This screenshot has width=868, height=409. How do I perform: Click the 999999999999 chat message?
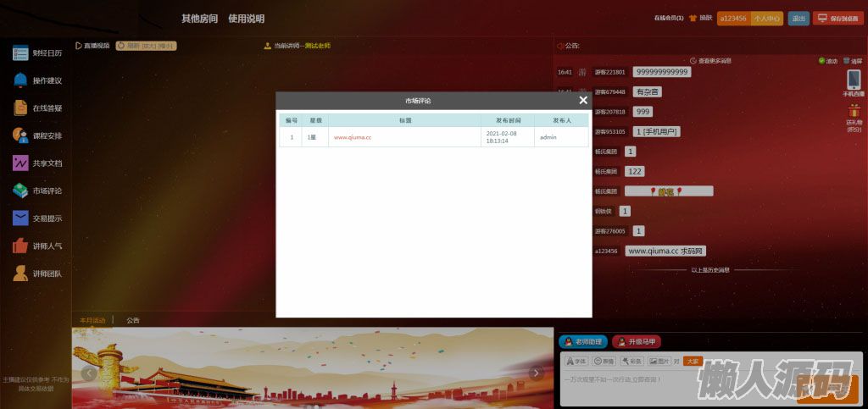[661, 72]
